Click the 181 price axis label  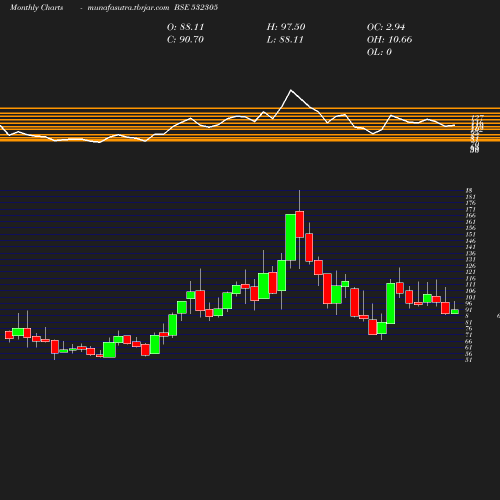(470, 197)
